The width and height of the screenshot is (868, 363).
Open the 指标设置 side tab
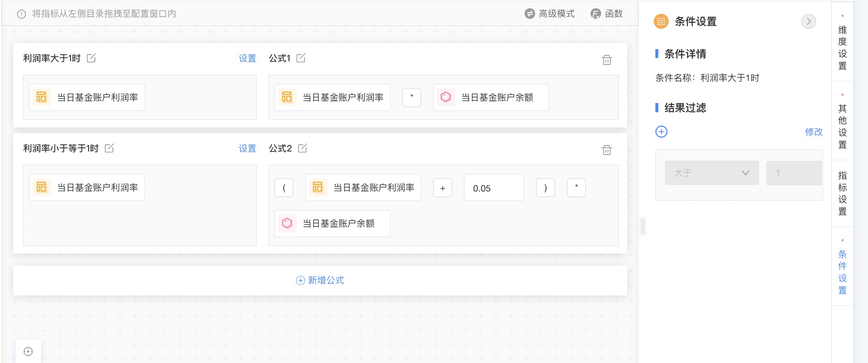843,193
